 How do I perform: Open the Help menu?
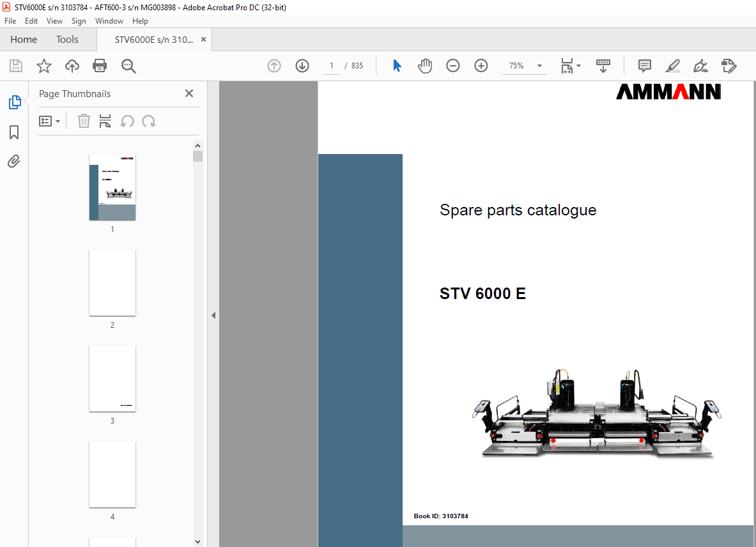(141, 20)
